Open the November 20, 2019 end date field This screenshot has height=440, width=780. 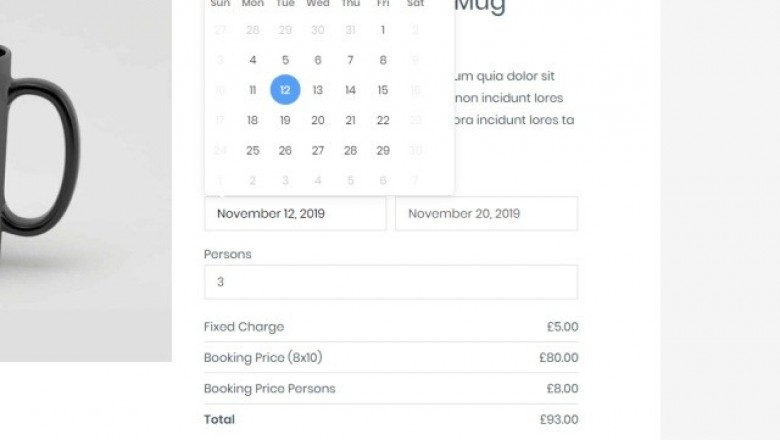pos(486,213)
